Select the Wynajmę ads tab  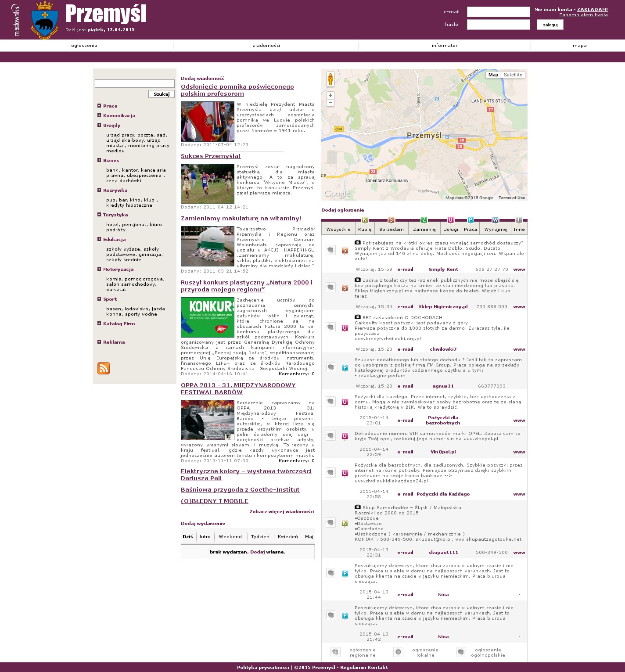coord(496,229)
